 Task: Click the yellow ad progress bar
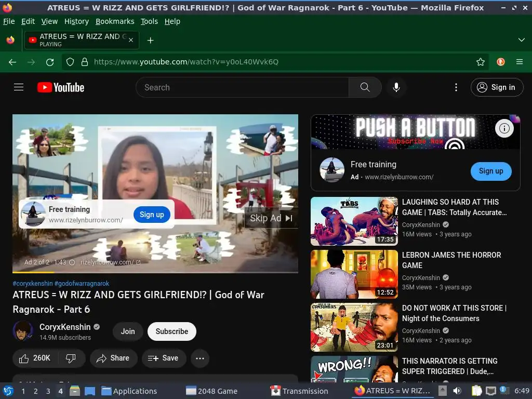pyautogui.click(x=33, y=272)
